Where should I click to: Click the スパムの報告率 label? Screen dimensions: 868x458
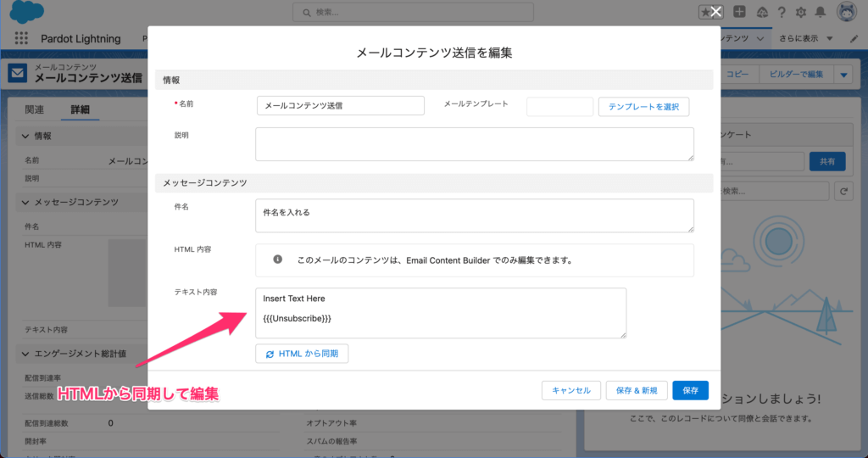(x=331, y=441)
